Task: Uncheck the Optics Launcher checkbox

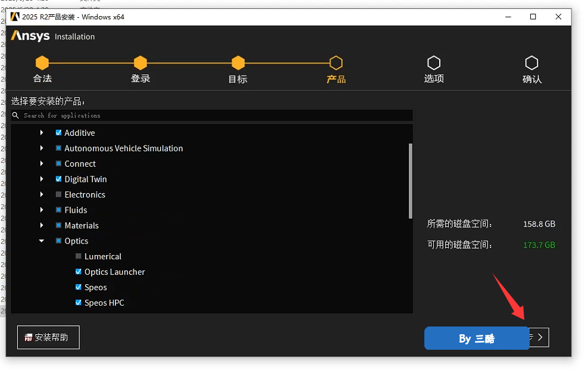Action: [79, 272]
